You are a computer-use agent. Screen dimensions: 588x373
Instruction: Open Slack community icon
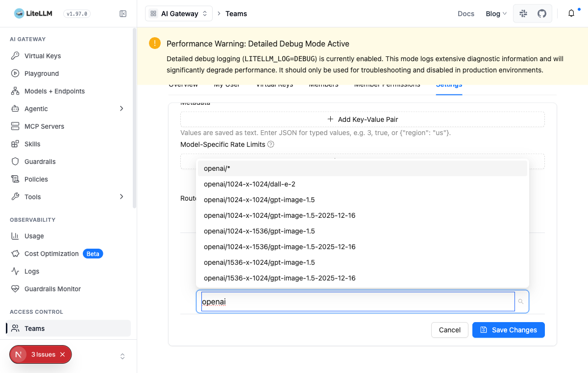pos(523,14)
